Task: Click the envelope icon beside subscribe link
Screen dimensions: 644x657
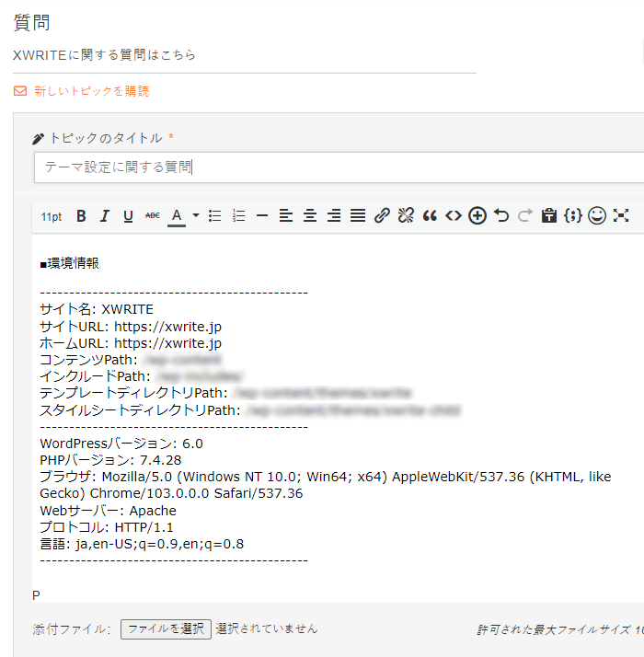Action: 20,91
